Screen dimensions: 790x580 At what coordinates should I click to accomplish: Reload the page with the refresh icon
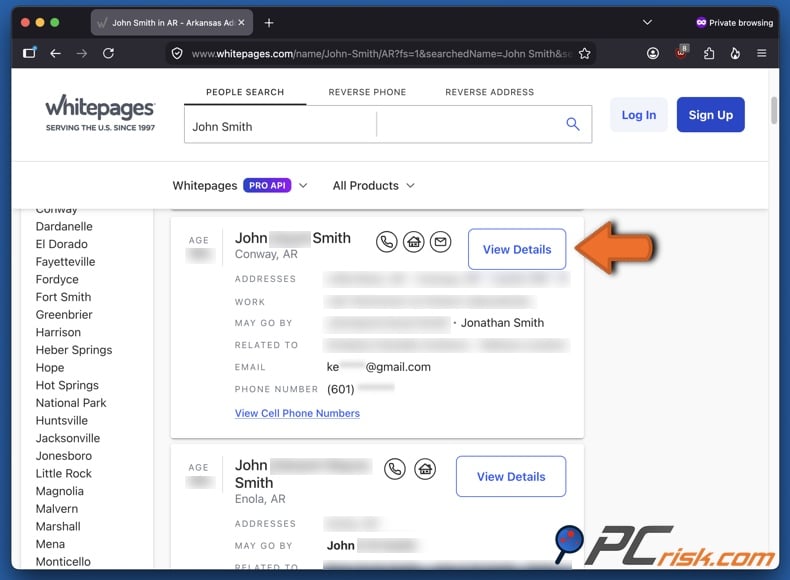tap(108, 53)
